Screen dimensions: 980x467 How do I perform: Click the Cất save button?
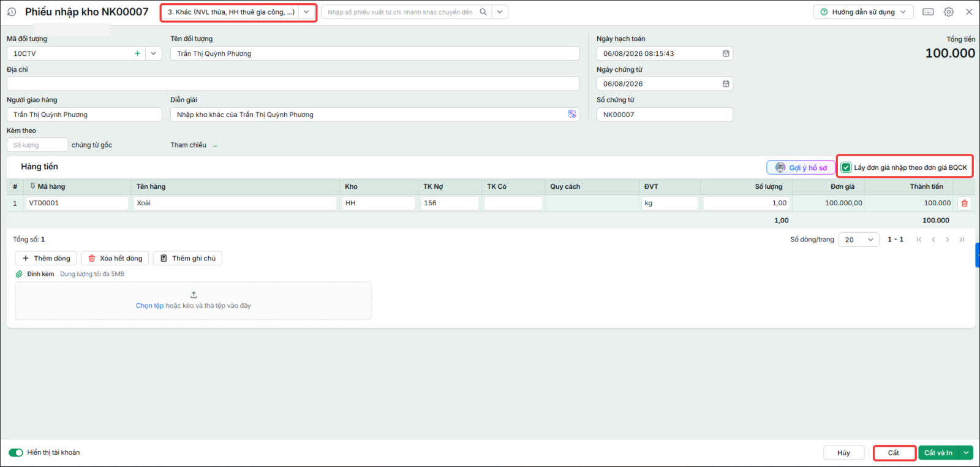coord(894,453)
